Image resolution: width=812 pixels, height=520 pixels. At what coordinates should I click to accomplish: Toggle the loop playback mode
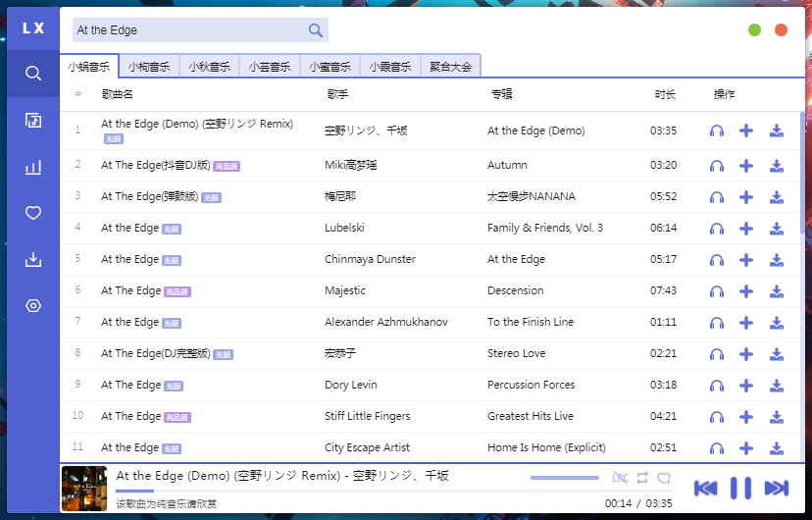[x=642, y=478]
